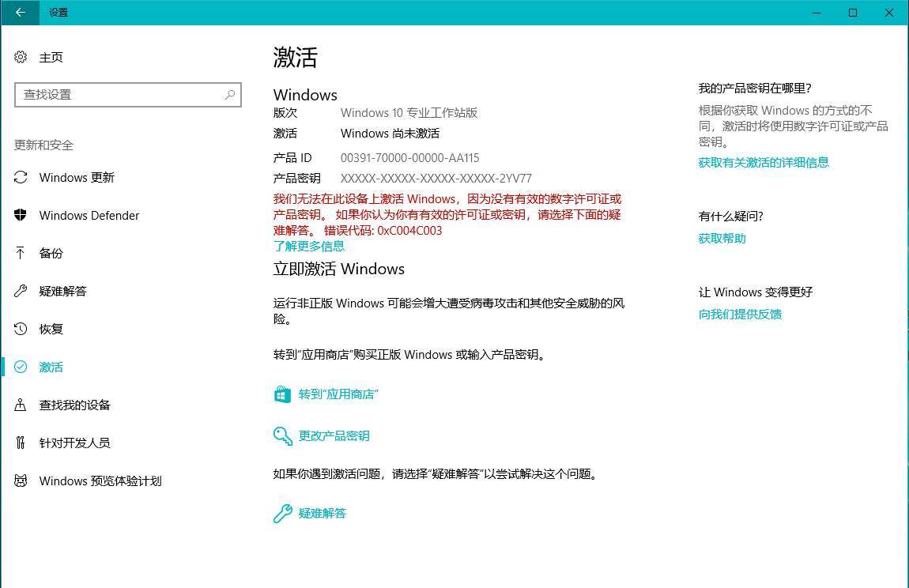
Task: Launch 疑难解答 link under activation issues
Action: point(322,513)
